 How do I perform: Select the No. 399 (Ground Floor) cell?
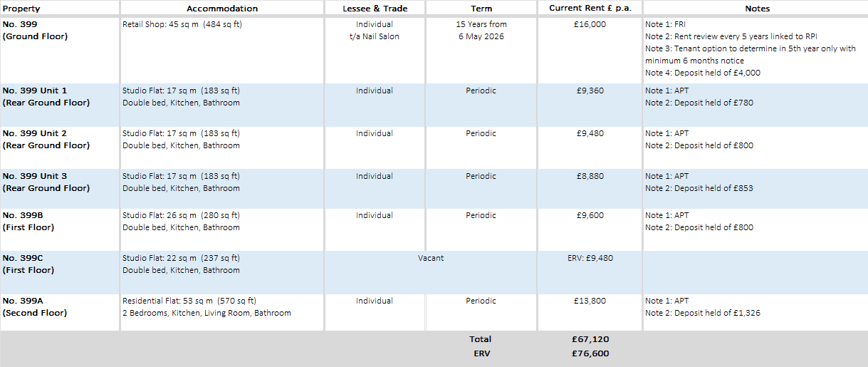point(60,50)
